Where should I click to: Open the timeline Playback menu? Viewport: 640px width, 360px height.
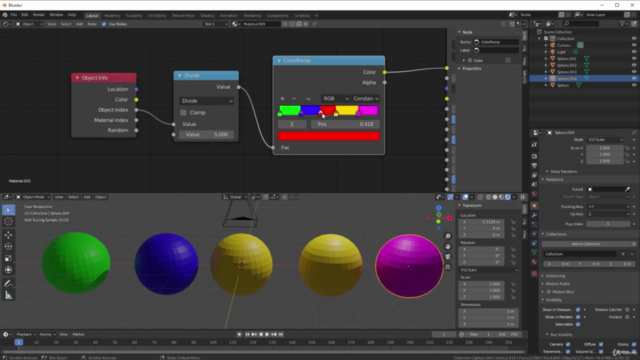26,334
